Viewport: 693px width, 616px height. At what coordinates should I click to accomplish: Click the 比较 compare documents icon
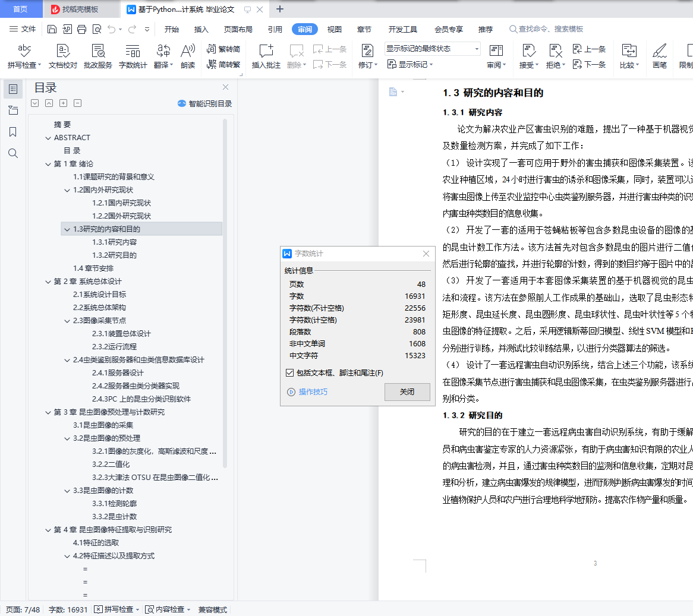[x=629, y=56]
